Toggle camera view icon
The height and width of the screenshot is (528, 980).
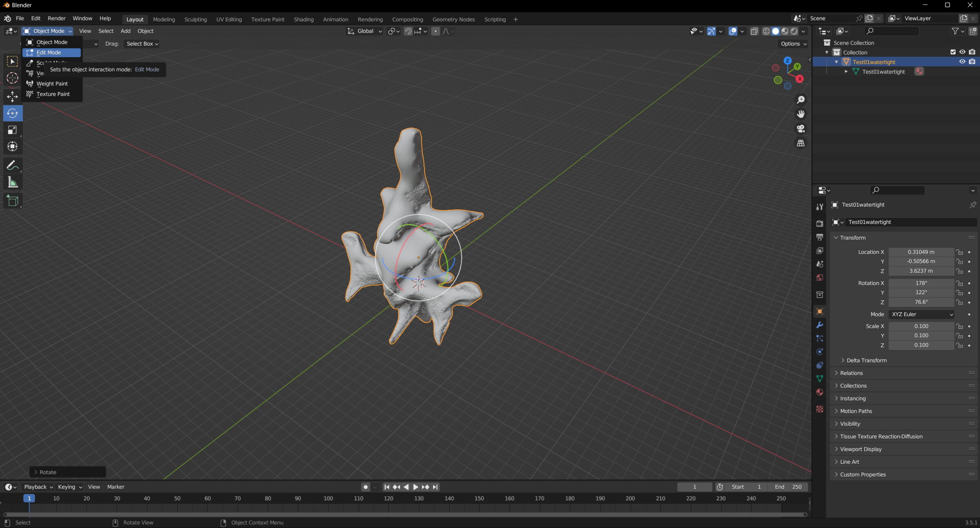(x=801, y=129)
